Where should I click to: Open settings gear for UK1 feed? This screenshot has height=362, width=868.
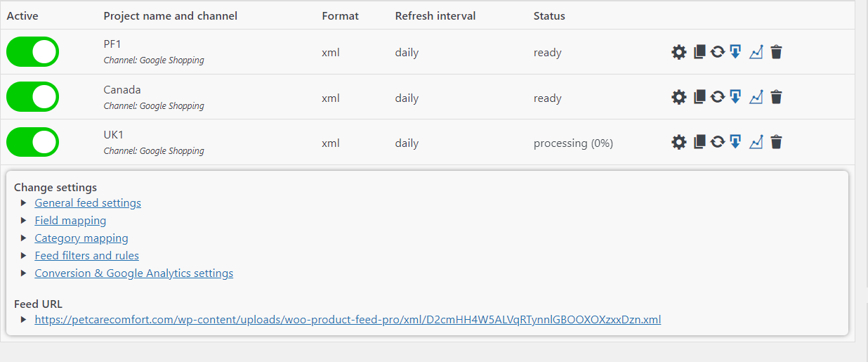pyautogui.click(x=678, y=142)
